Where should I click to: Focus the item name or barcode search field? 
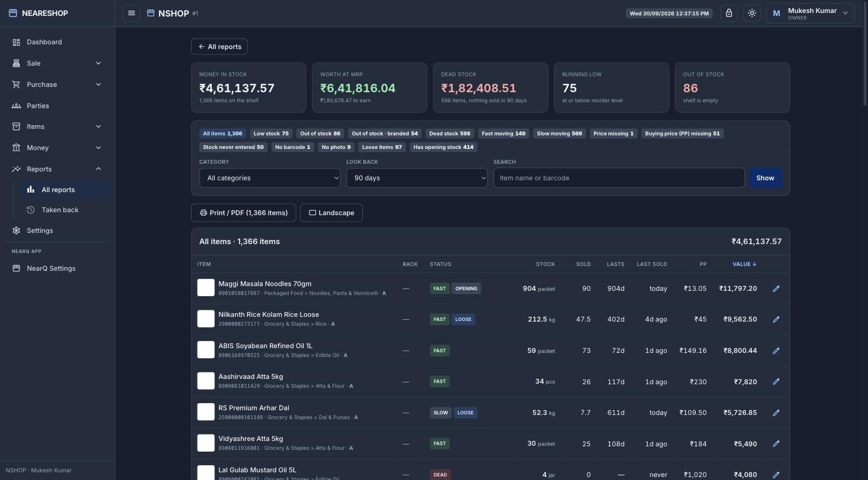619,178
